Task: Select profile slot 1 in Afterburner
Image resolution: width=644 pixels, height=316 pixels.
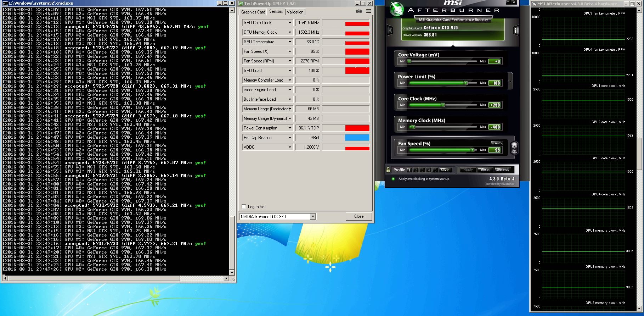Action: (x=409, y=170)
